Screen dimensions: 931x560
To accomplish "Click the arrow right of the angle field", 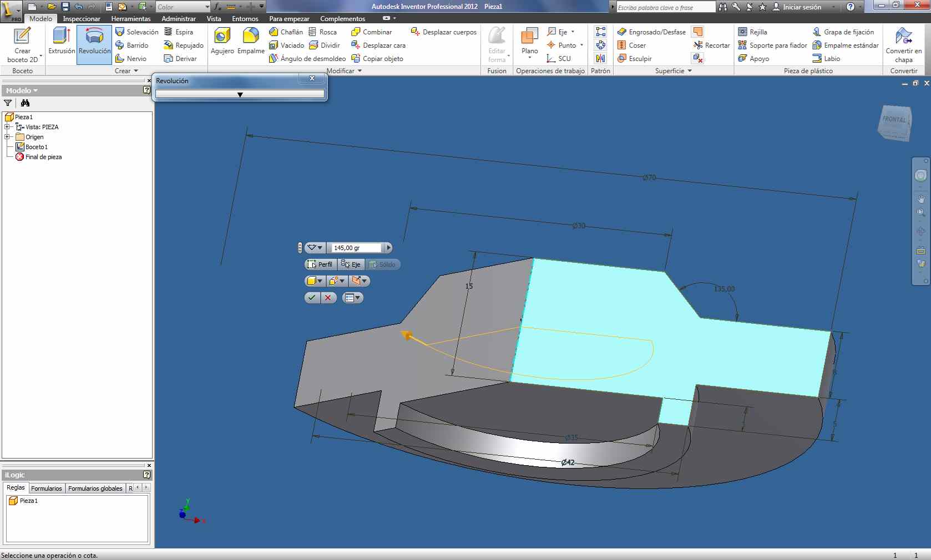I will (388, 248).
